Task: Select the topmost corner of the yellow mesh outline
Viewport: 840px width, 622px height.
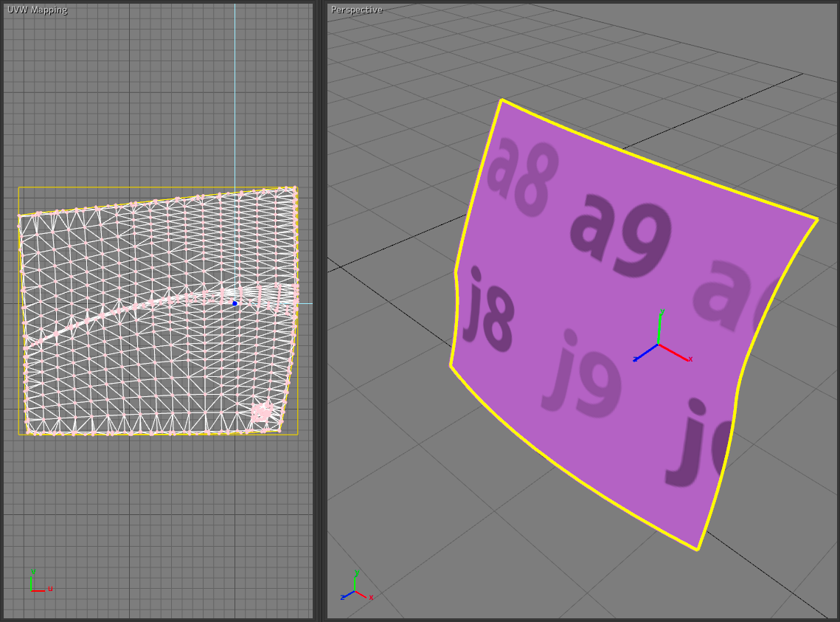Action: click(x=501, y=100)
